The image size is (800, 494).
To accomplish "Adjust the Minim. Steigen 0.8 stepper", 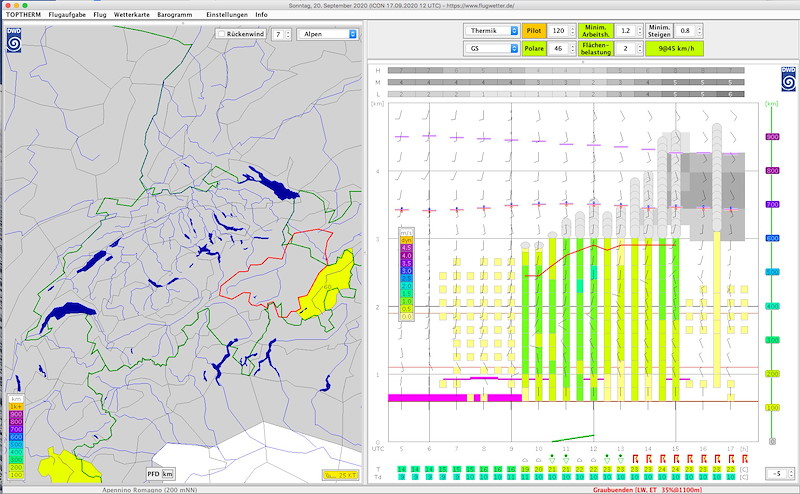I will [x=699, y=31].
